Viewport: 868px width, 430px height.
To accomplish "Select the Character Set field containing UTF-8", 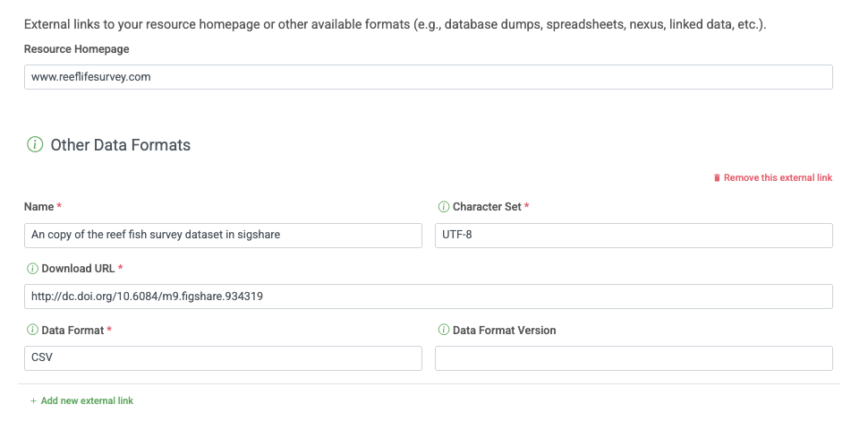I will (633, 236).
